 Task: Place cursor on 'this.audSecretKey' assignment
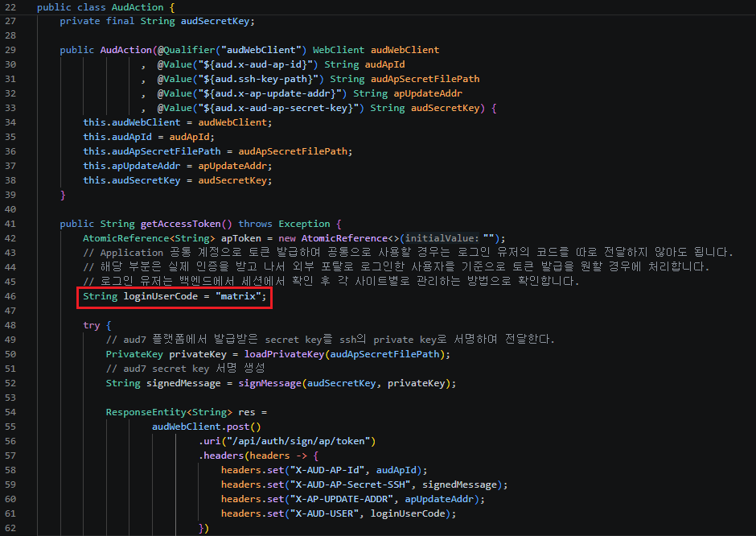click(132, 180)
